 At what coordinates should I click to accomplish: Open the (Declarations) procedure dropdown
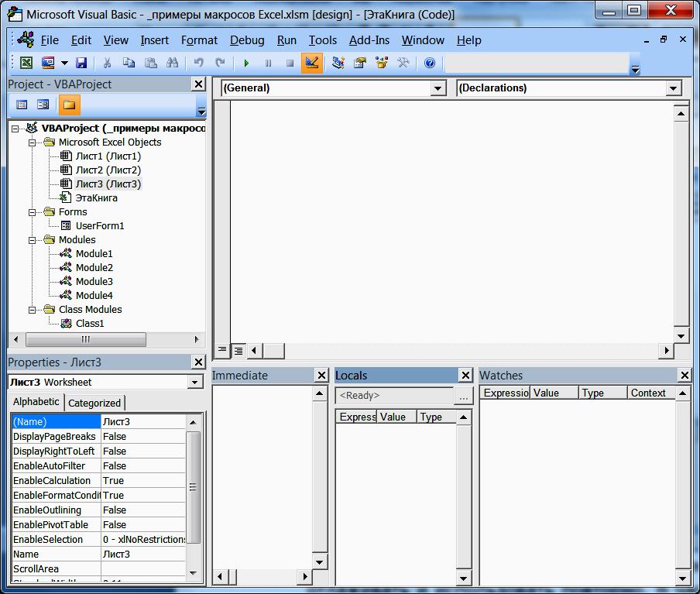click(x=673, y=88)
